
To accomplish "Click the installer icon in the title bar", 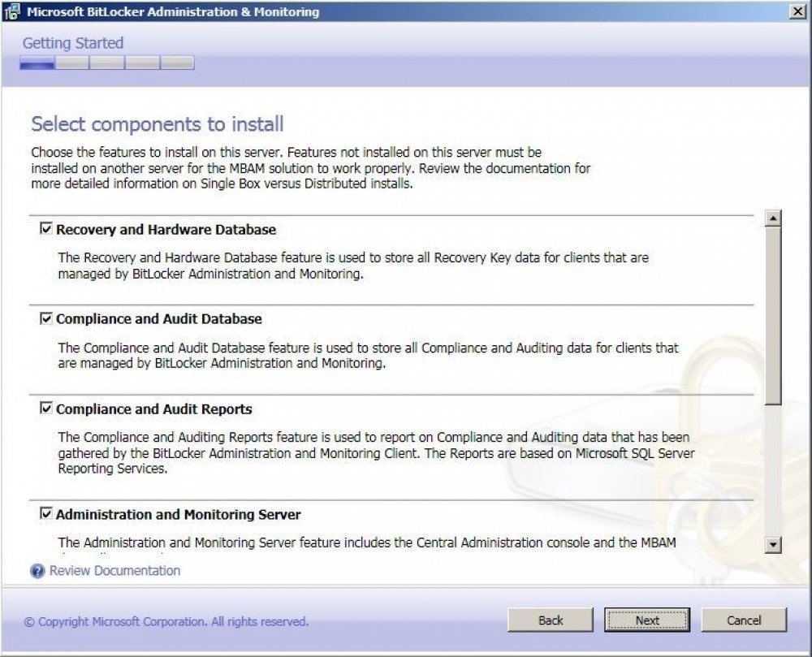I will [x=12, y=11].
